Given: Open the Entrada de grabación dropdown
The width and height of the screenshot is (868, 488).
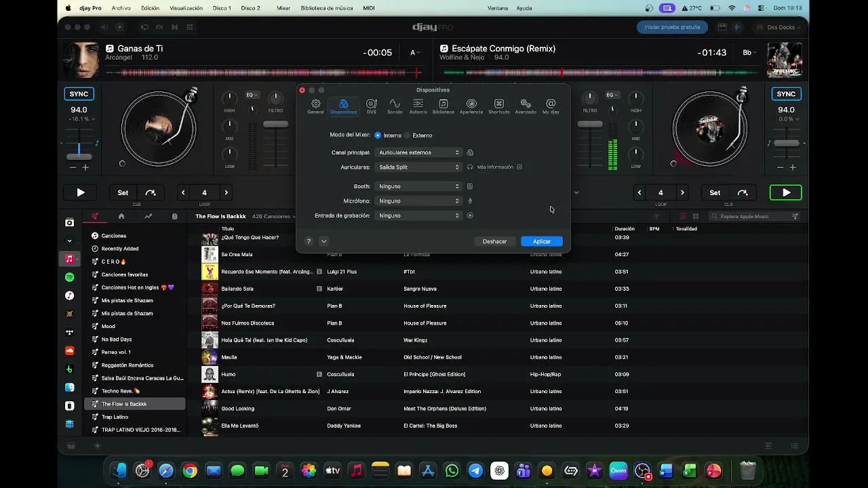Looking at the screenshot, I should [418, 216].
